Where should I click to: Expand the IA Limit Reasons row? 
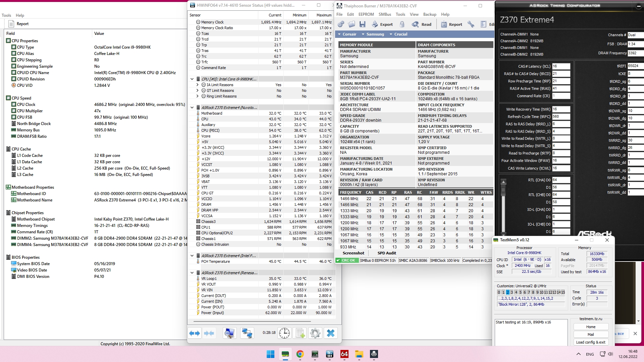(198, 85)
